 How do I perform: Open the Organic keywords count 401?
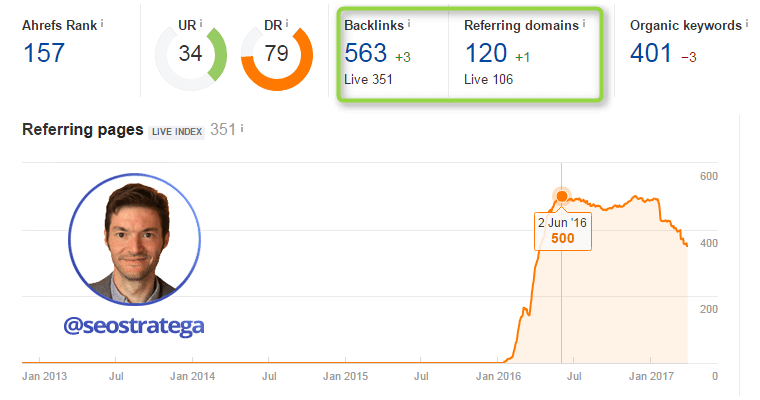pyautogui.click(x=651, y=53)
